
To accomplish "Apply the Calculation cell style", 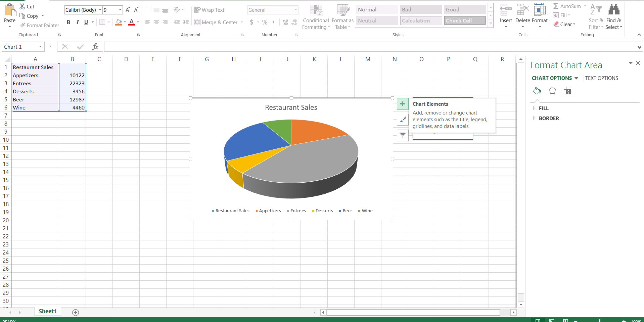I will click(421, 21).
